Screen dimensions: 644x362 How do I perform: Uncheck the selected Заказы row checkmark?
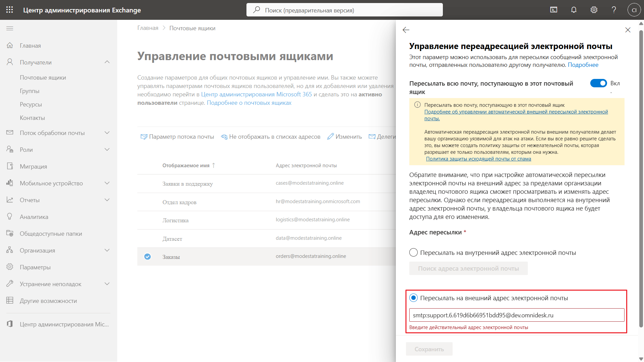[x=147, y=257]
